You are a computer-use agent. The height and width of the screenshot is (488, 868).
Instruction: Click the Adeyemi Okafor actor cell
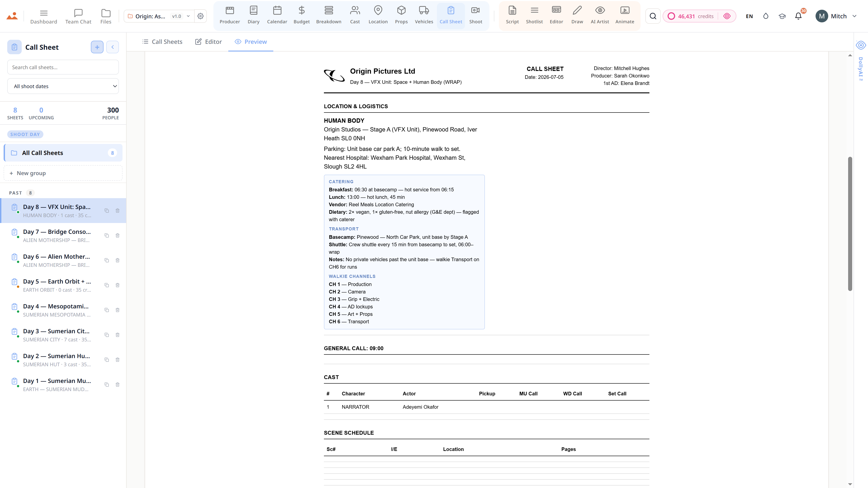click(x=420, y=407)
